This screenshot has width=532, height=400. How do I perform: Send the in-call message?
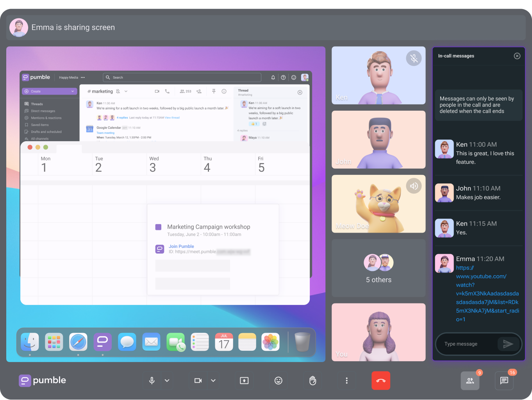(508, 344)
